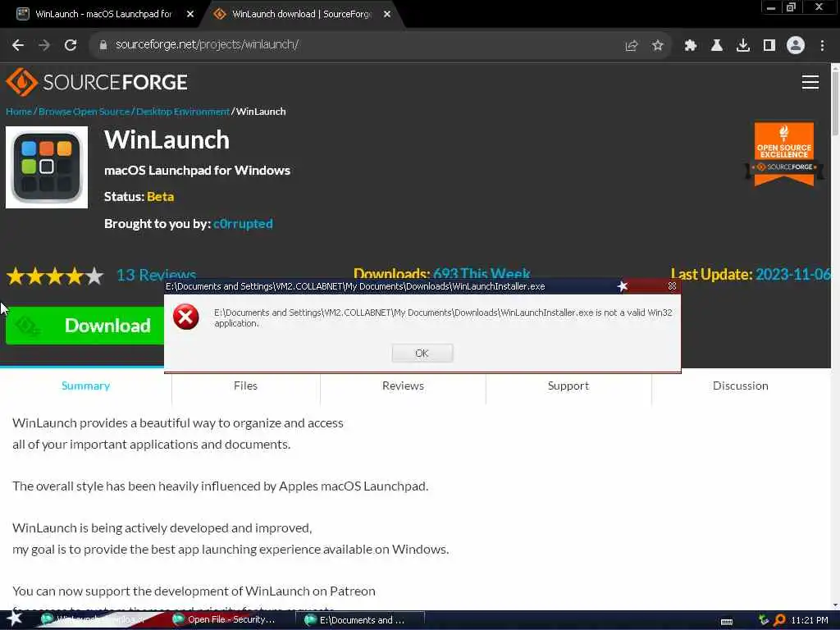Close the WinLaunch - macOS Launchpad tab

click(x=190, y=15)
